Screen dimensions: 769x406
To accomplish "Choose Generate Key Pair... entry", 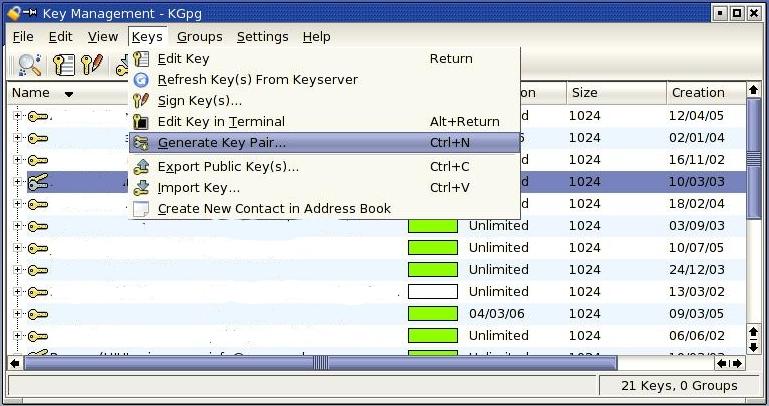I will (x=324, y=143).
